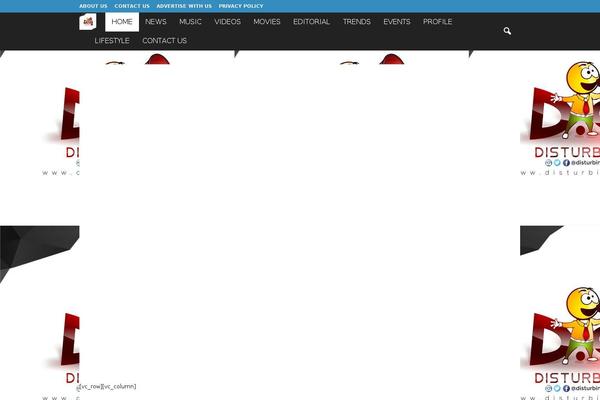Click the site logo icon beside Home
This screenshot has width=600, height=400.
pyautogui.click(x=88, y=21)
